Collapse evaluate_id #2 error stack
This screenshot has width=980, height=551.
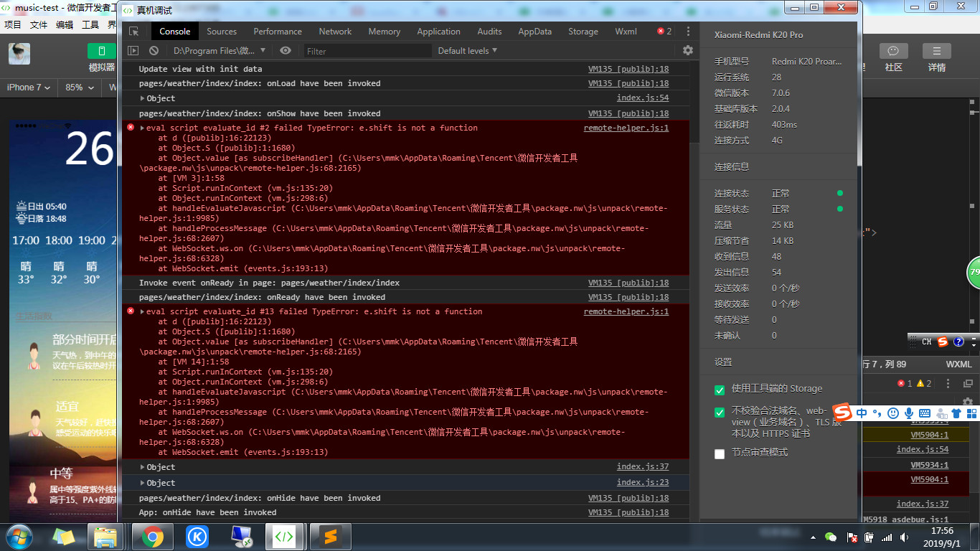142,128
